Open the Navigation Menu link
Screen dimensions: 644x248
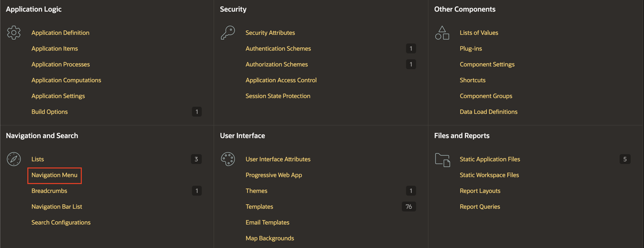(x=54, y=175)
